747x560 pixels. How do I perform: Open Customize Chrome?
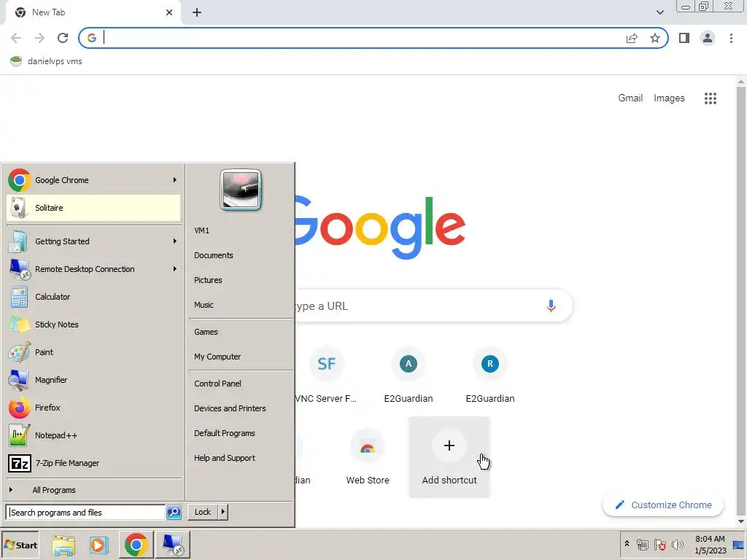pos(663,505)
